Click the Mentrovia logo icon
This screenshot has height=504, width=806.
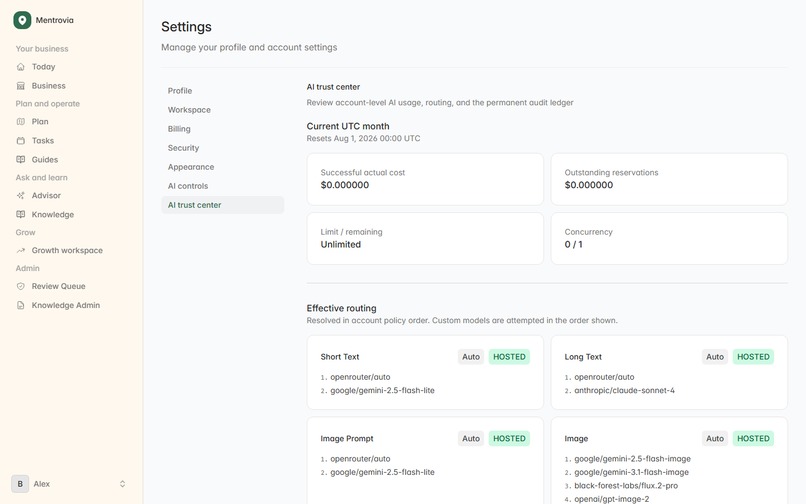coord(22,20)
